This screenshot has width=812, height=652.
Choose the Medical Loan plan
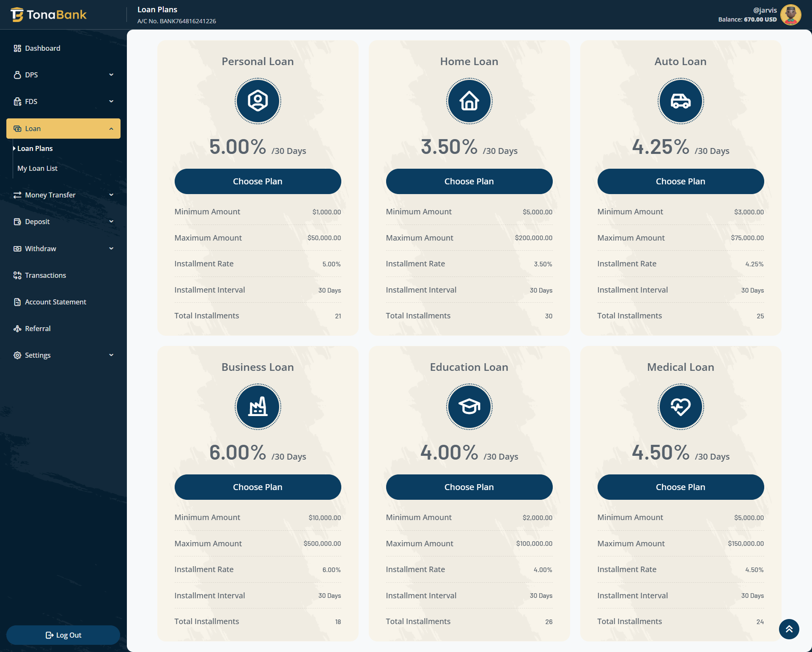pos(680,487)
